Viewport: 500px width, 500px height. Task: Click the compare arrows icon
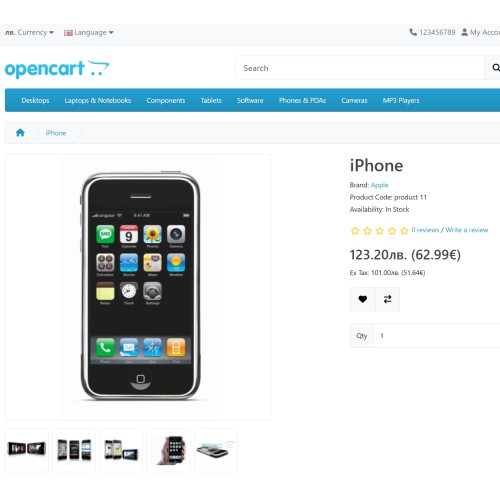pyautogui.click(x=387, y=299)
